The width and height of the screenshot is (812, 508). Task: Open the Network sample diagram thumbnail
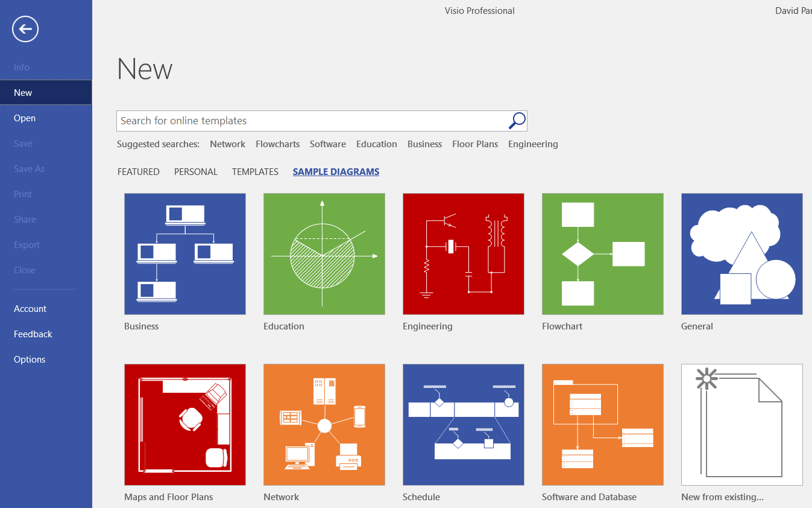(x=324, y=425)
